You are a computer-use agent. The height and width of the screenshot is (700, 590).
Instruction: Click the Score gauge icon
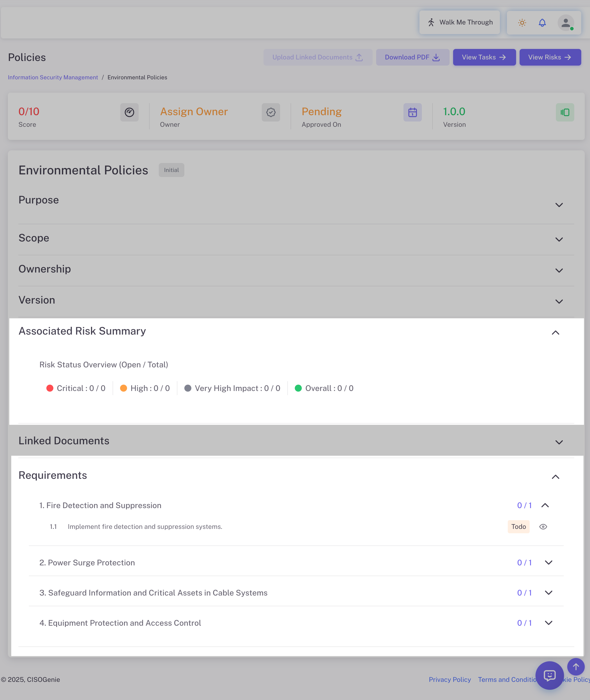pos(129,112)
